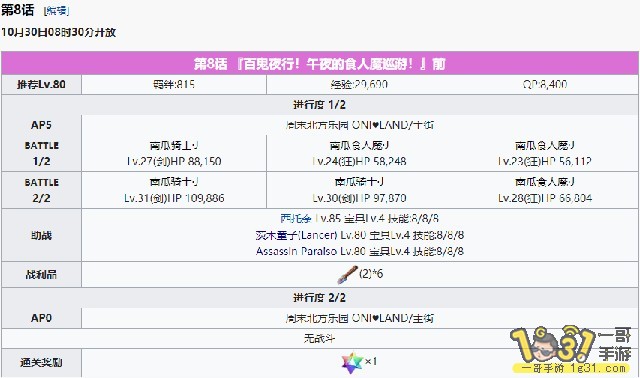The width and height of the screenshot is (640, 378).
Task: Select the BATTLE 2/2 label cell
Action: (41, 190)
